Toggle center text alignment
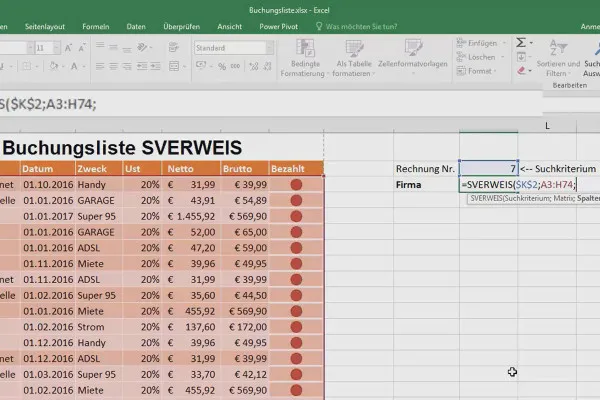Viewport: 600px width, 400px height. (x=113, y=66)
